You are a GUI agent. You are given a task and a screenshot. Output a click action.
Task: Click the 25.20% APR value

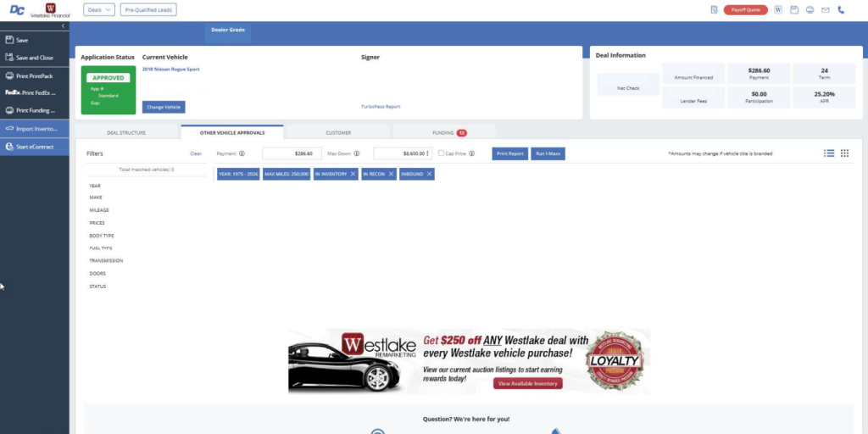pos(824,94)
